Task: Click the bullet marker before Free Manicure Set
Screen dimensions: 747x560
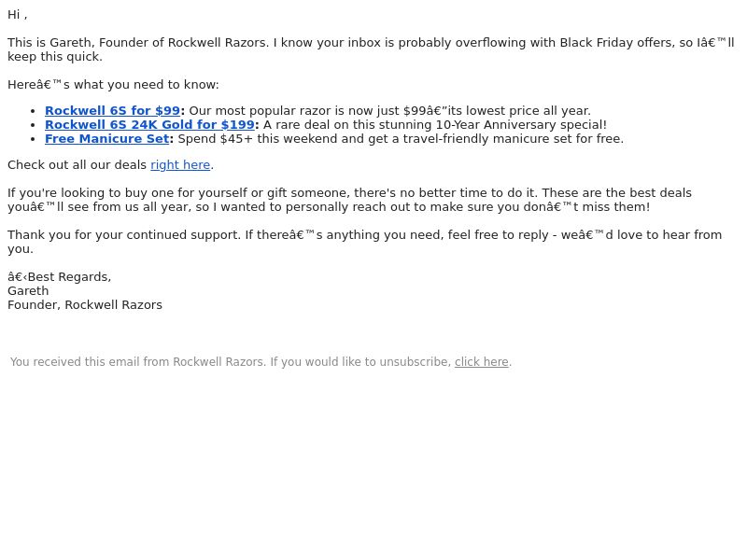Action: (33, 139)
